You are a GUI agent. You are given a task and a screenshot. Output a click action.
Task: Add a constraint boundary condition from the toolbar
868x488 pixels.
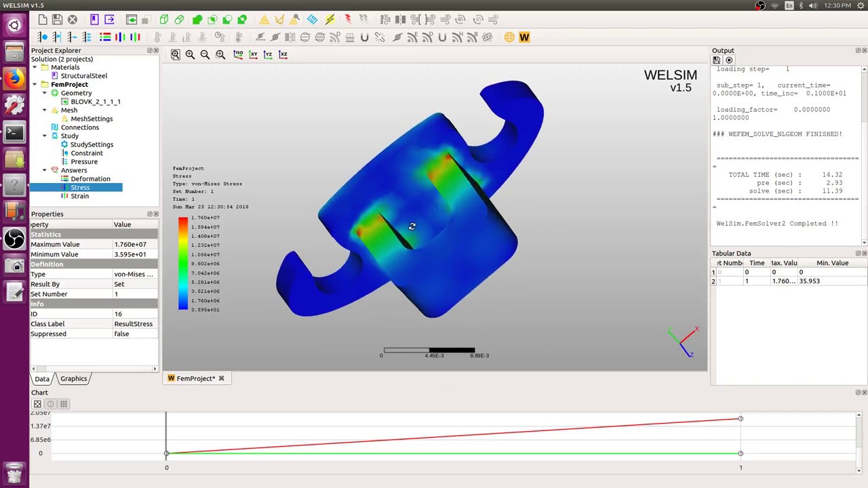pos(42,37)
